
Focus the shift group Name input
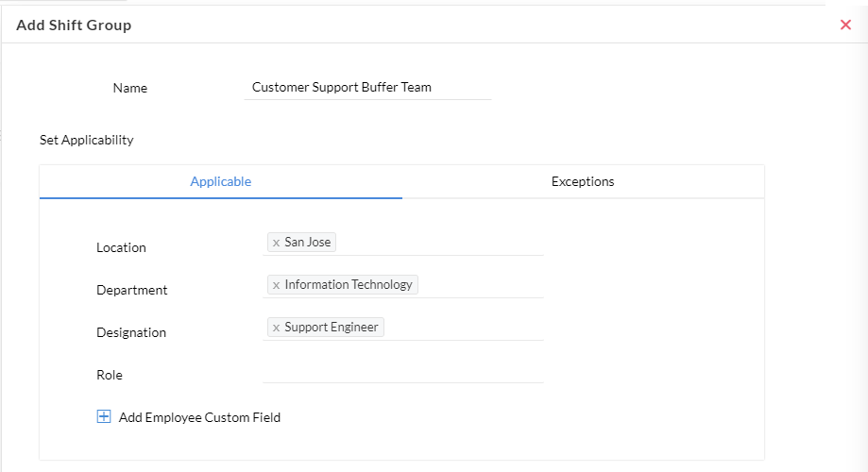[x=366, y=87]
